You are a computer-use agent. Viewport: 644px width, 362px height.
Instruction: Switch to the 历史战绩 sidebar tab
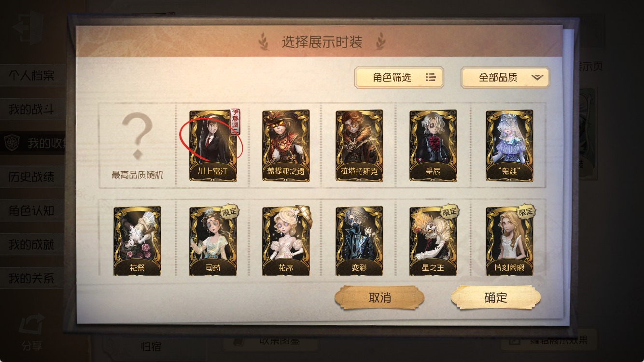point(33,177)
